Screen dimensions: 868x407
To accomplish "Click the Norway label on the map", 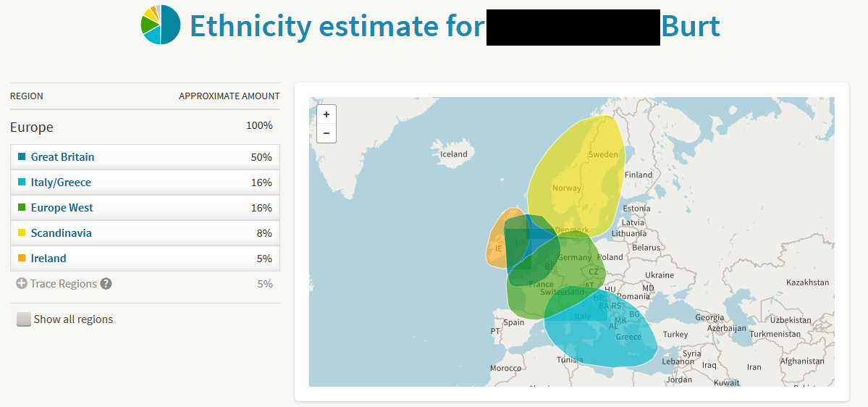I will [567, 188].
